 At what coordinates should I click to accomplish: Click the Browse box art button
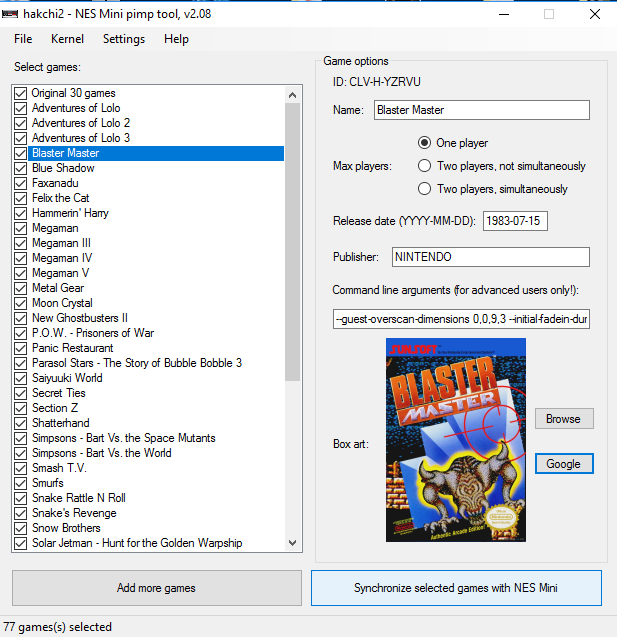[x=563, y=419]
